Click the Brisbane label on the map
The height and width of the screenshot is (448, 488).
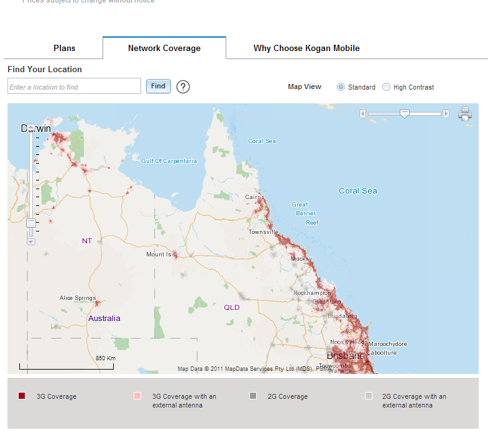pyautogui.click(x=346, y=355)
